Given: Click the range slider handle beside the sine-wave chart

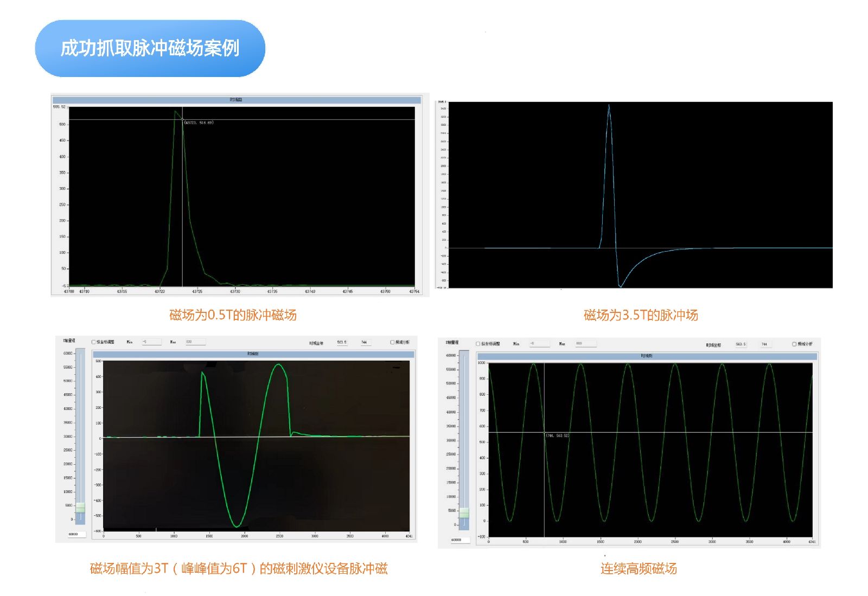Looking at the screenshot, I should [x=464, y=513].
